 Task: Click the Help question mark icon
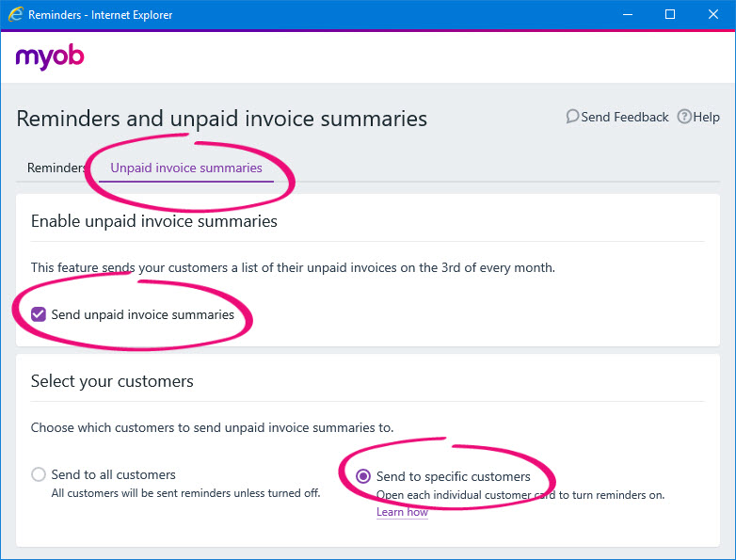click(684, 117)
